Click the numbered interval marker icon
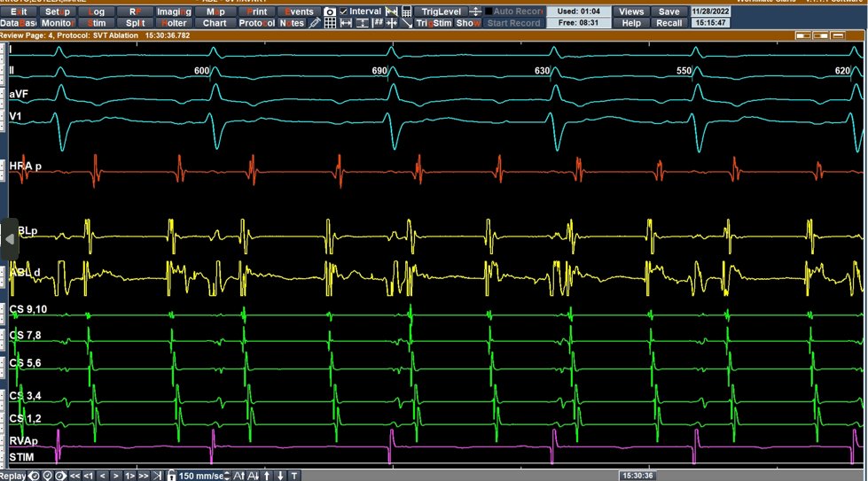The height and width of the screenshot is (481, 868). pyautogui.click(x=378, y=23)
